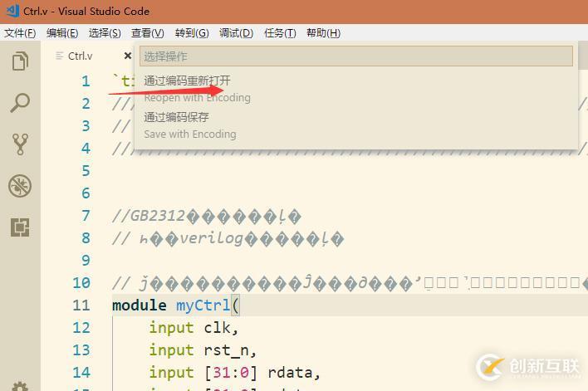Open the 任务(T) menu
This screenshot has height=391, width=588.
pyautogui.click(x=280, y=33)
